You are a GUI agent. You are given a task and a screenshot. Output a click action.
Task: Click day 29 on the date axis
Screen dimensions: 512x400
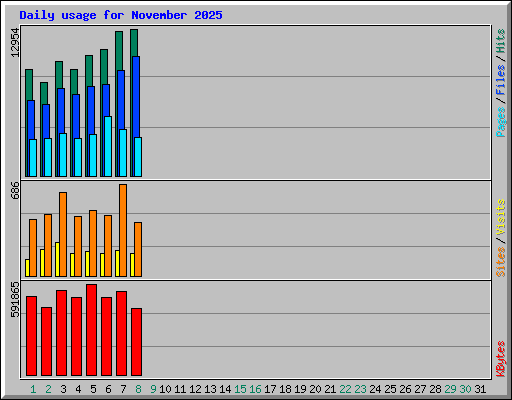[x=450, y=389]
